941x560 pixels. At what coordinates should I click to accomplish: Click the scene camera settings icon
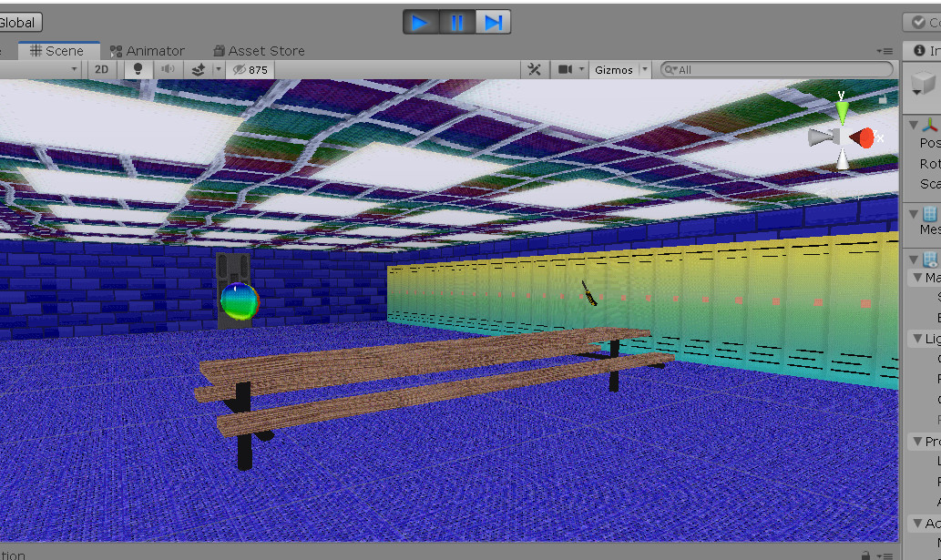point(566,70)
